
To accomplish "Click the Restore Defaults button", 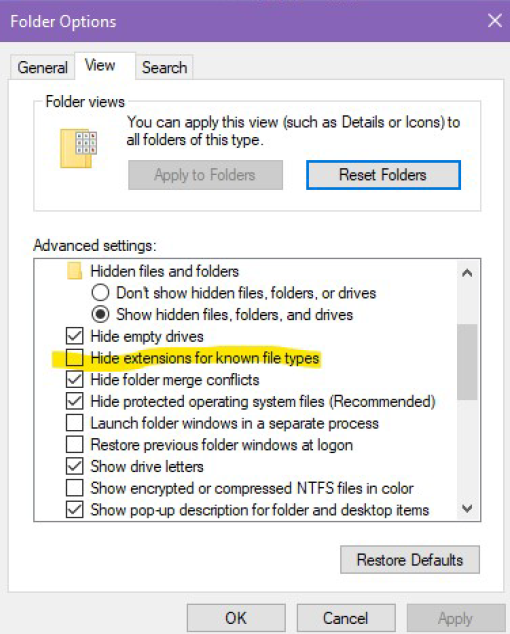I will click(x=410, y=560).
